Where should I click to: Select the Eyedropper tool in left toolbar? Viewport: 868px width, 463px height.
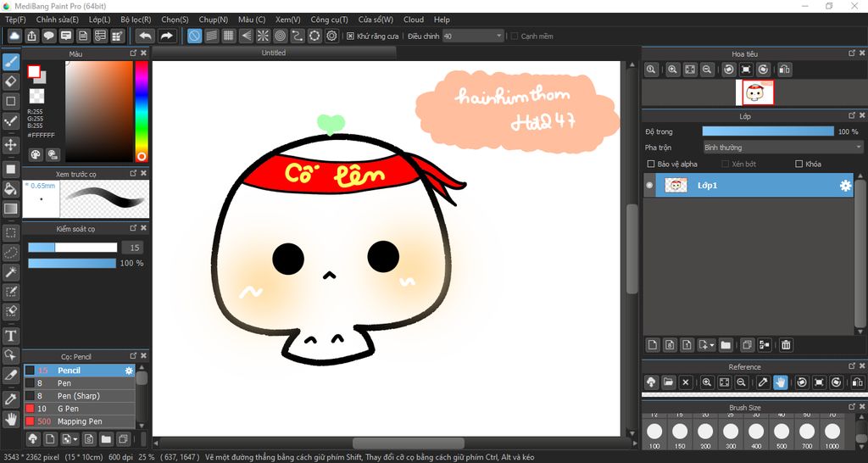[10, 399]
